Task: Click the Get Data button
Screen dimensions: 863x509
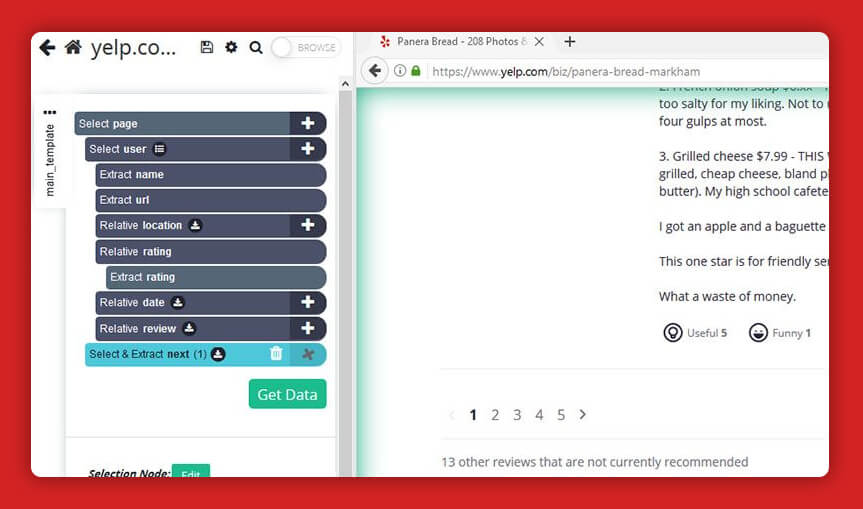Action: click(x=287, y=394)
